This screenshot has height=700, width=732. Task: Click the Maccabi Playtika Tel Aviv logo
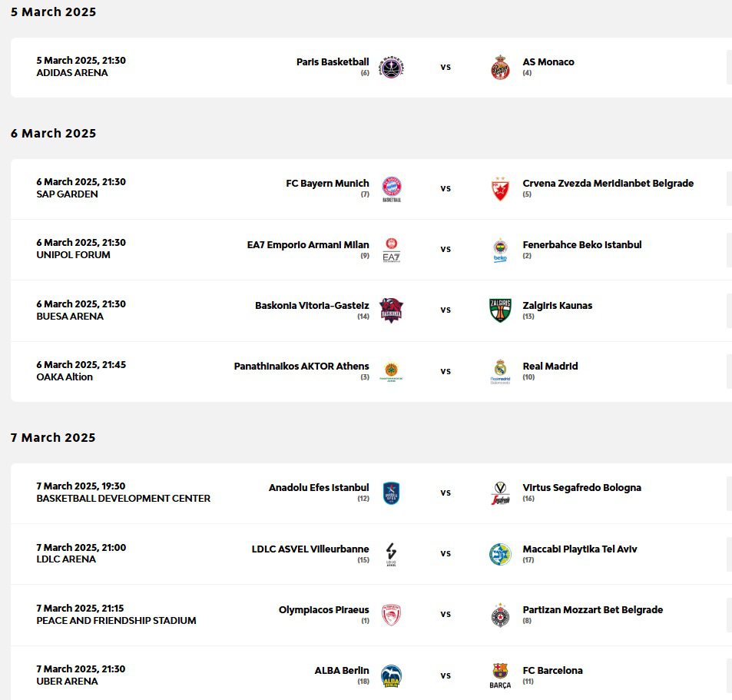coord(500,553)
